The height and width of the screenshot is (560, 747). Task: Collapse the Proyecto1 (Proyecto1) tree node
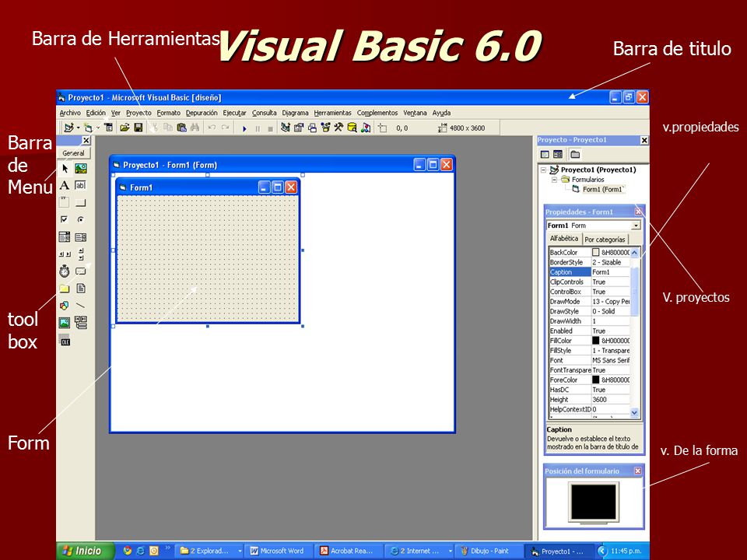[543, 170]
